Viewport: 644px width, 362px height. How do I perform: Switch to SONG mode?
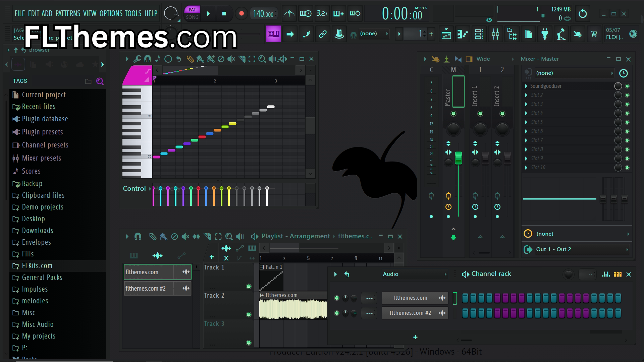(192, 17)
